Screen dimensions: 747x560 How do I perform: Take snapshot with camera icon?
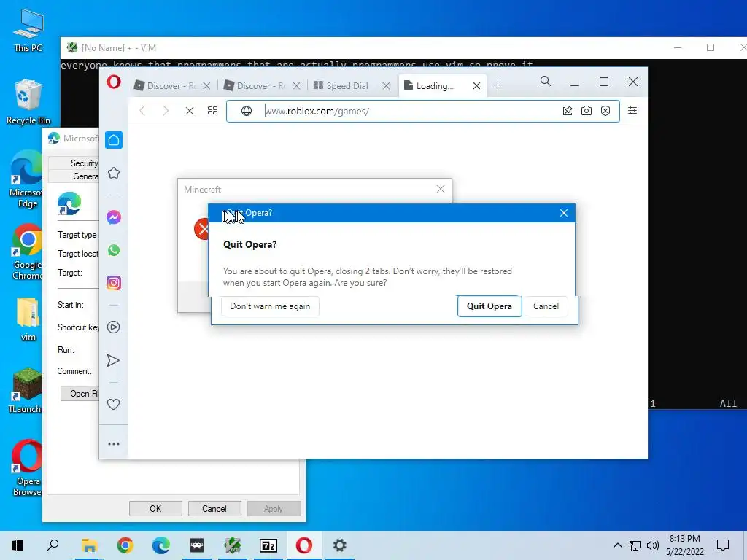coord(587,111)
